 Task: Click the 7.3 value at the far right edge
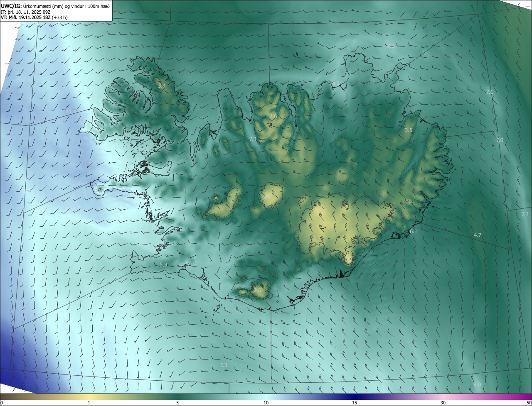[525, 214]
